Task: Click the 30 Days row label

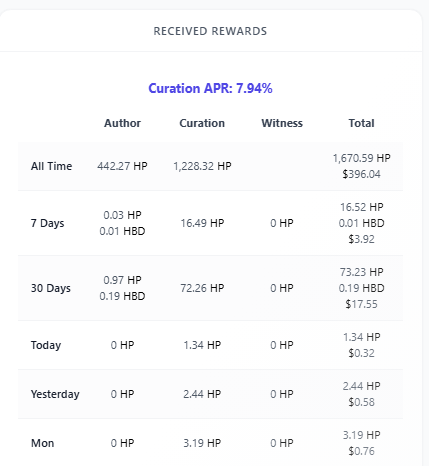Action: point(51,288)
